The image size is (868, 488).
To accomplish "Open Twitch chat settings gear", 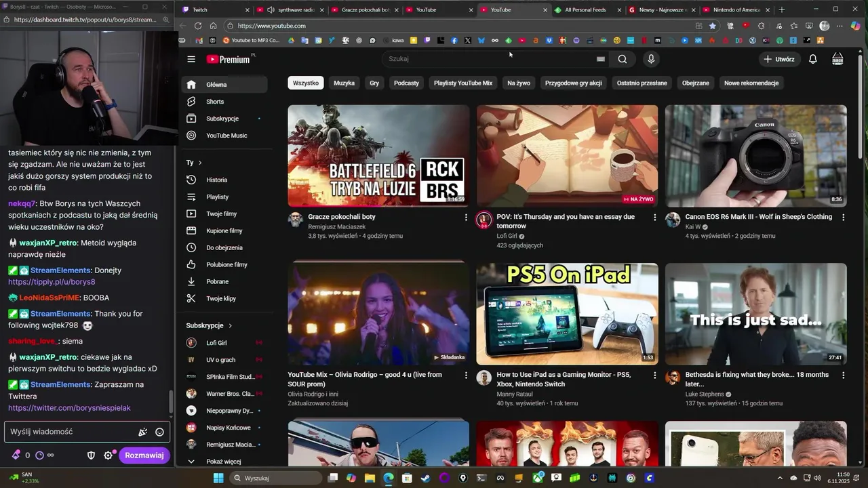I will point(108,455).
